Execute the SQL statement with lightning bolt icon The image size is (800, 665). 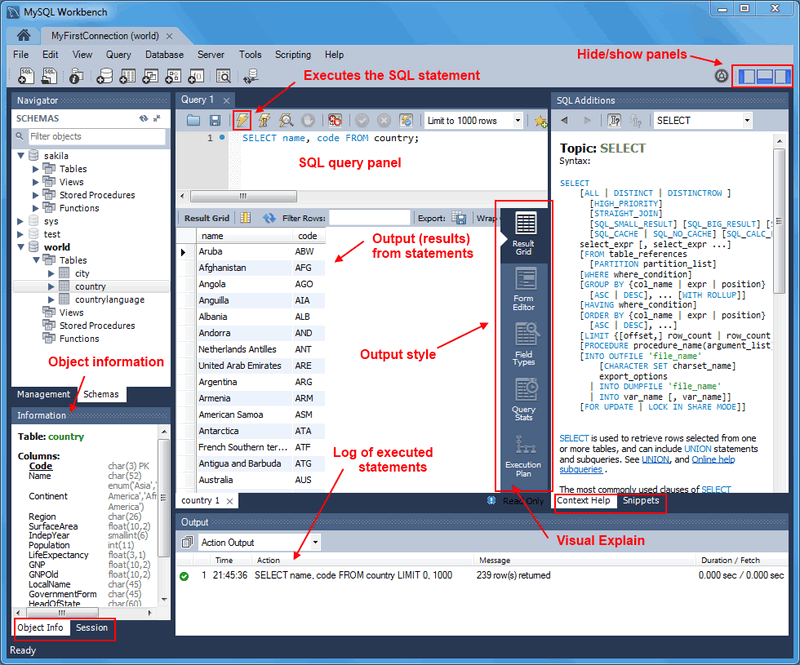(x=243, y=119)
